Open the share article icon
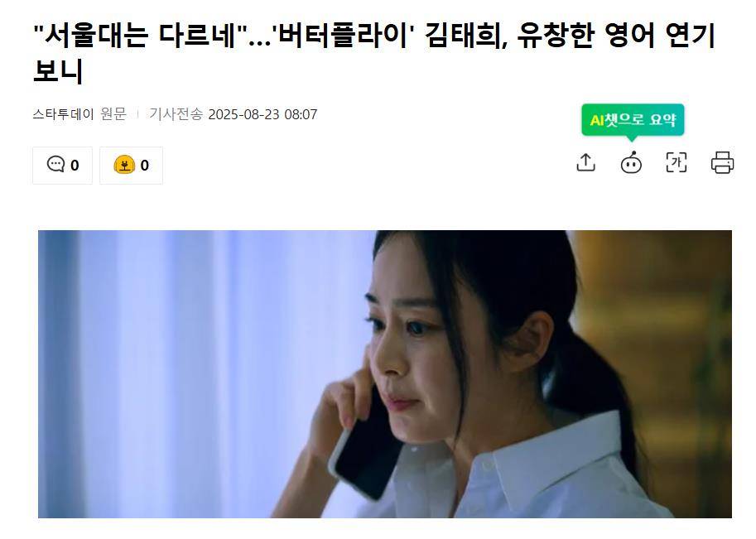Screen dimensions: 756x539 point(585,162)
